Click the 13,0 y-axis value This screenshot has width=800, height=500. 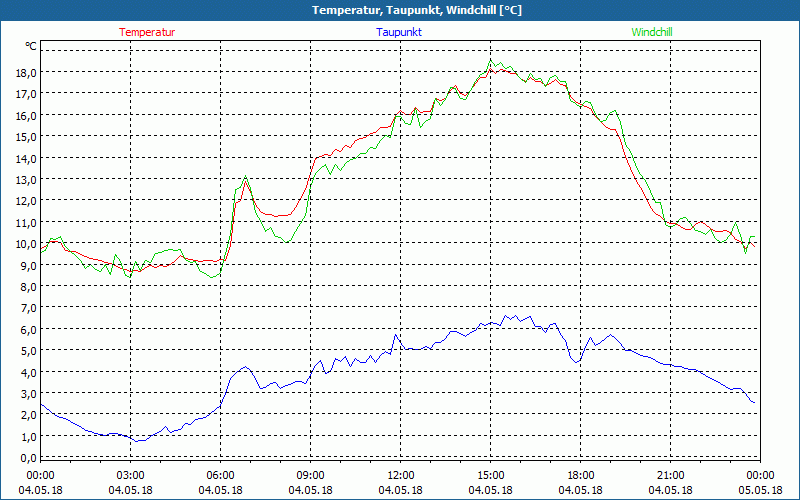tap(27, 180)
